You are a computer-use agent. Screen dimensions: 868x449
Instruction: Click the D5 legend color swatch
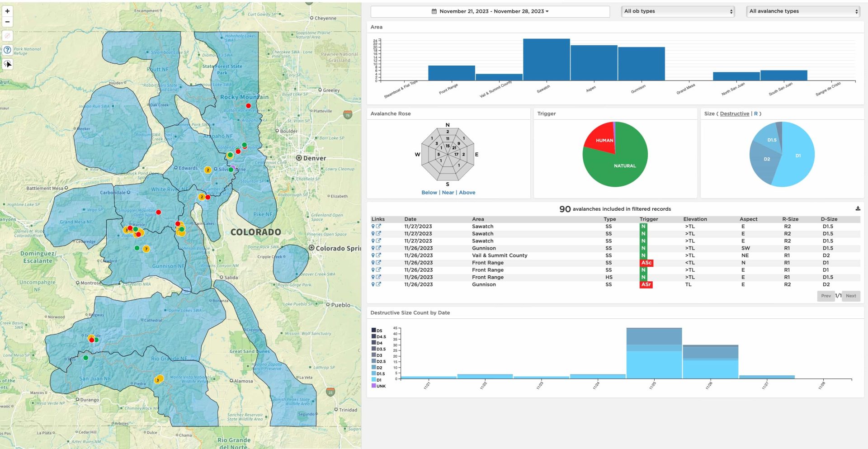pos(374,330)
